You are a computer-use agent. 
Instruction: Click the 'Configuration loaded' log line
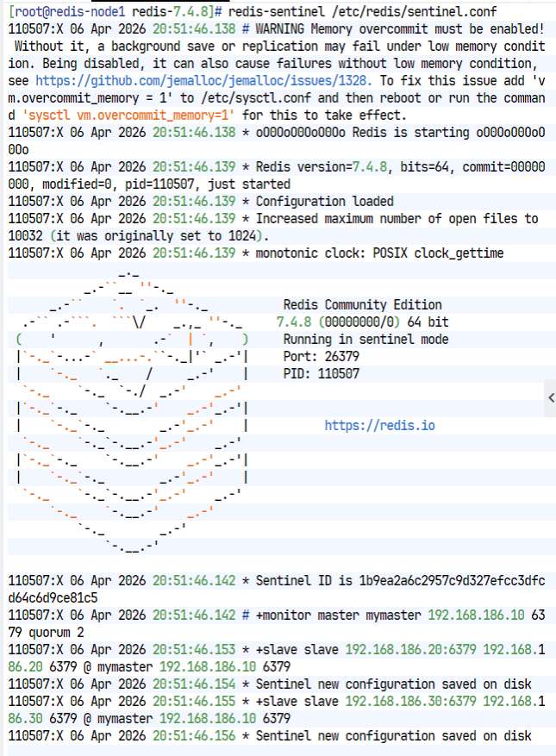point(201,202)
